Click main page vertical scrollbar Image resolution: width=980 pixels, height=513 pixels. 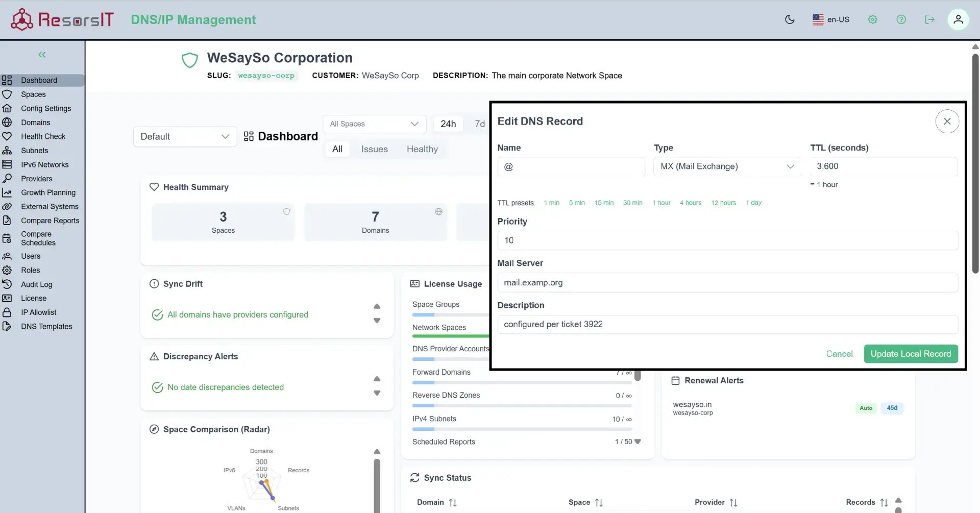click(975, 163)
